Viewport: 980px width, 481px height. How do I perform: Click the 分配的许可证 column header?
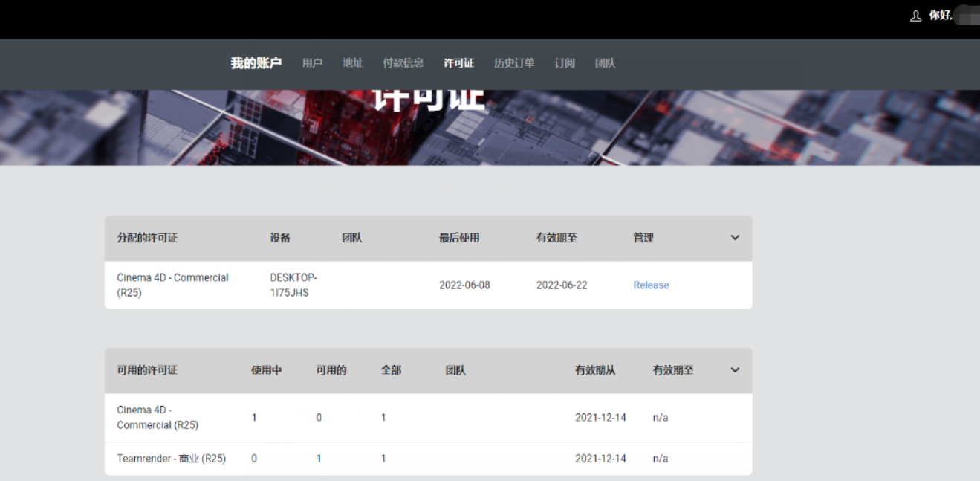[145, 238]
